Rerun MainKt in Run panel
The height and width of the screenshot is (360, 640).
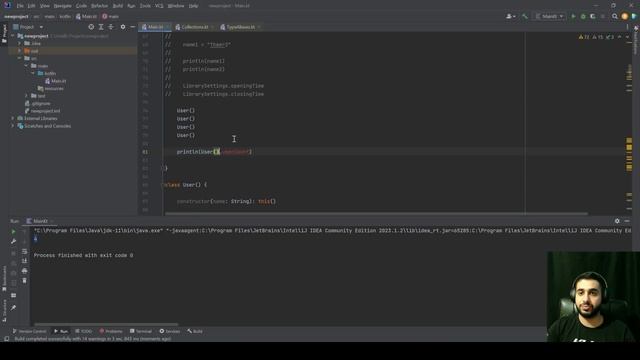point(13,231)
